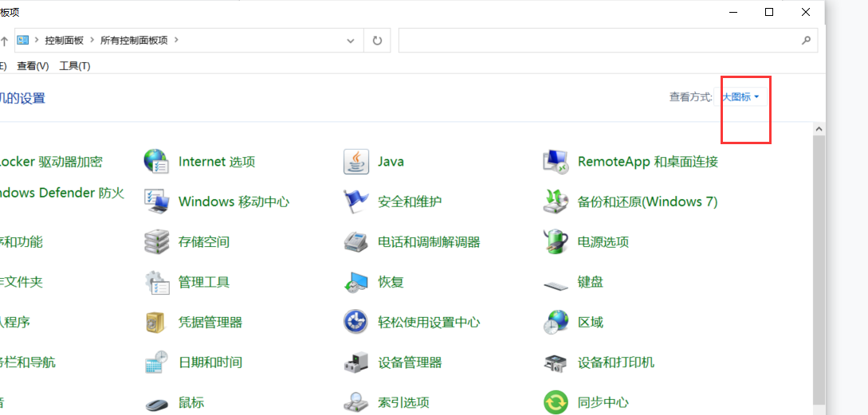Open the 区域 globe clock icon
This screenshot has height=415, width=868.
556,322
